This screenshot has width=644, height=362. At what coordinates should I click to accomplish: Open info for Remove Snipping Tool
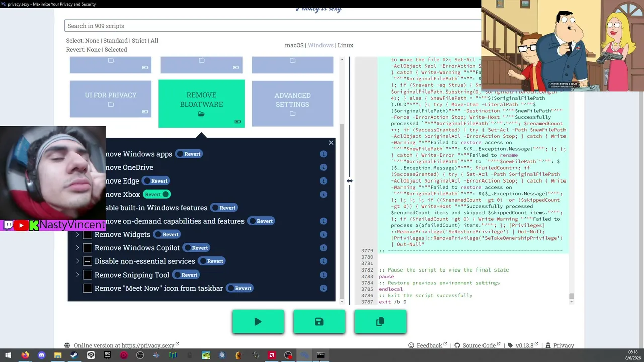[x=324, y=275]
